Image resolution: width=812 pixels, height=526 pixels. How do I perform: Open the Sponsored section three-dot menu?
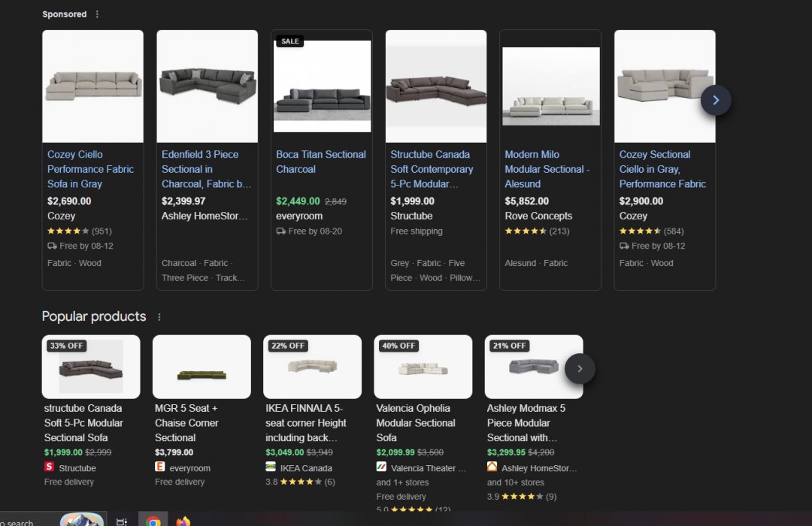97,14
